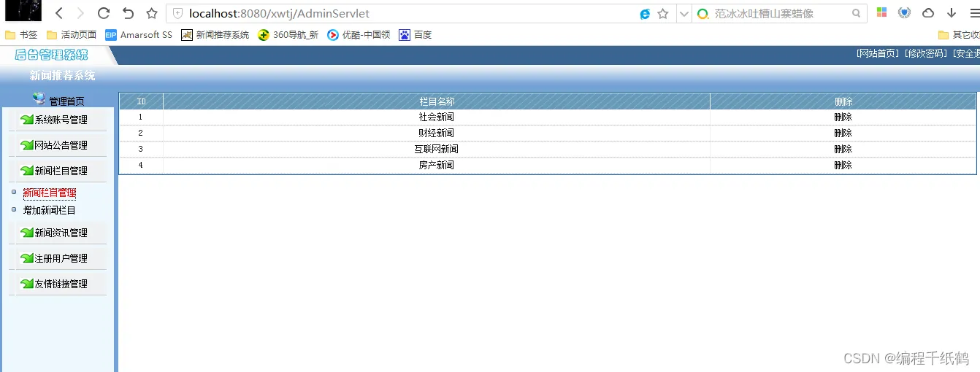
Task: Click the blue shield extension icon
Action: point(904,12)
